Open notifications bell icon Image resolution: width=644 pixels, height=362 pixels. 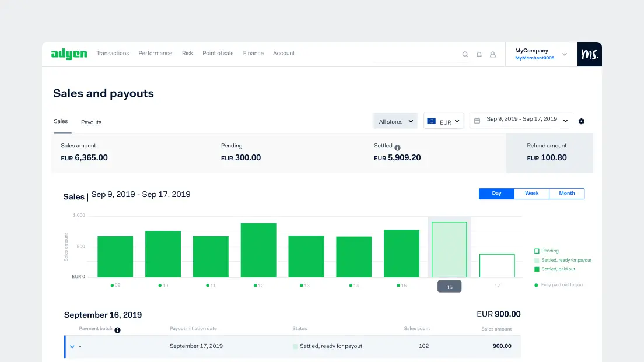(x=479, y=54)
